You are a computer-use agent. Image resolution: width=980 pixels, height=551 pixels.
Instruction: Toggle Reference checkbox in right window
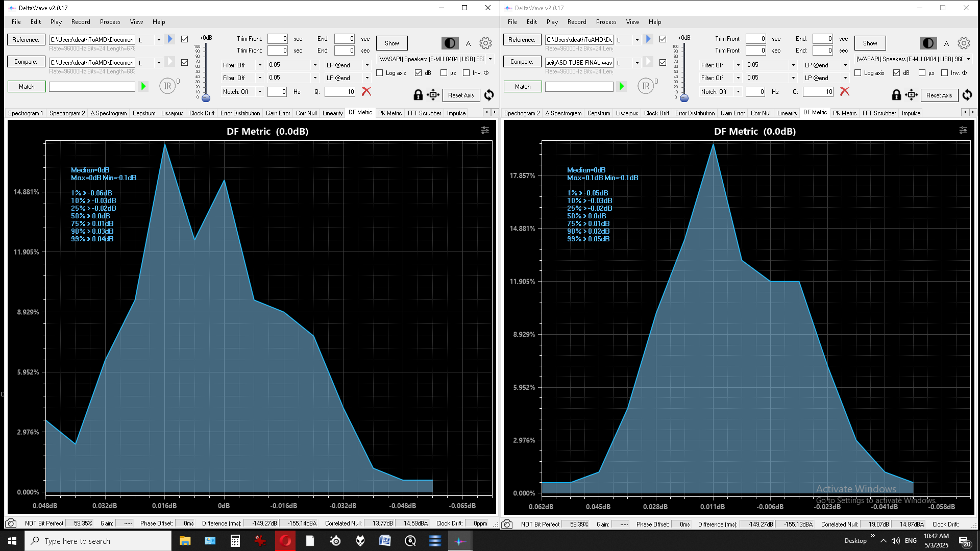click(x=663, y=39)
